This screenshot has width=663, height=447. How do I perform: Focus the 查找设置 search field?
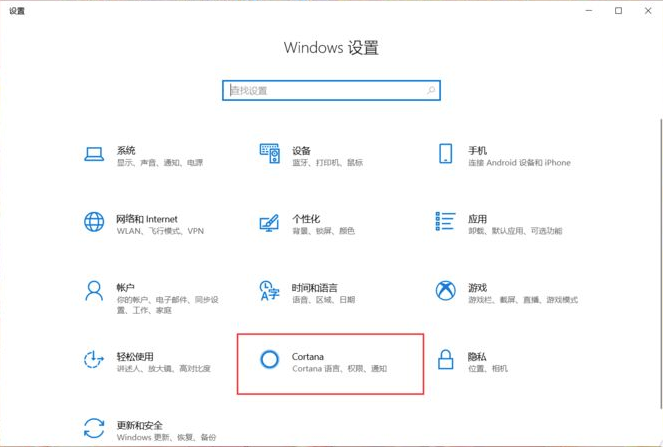tap(331, 90)
